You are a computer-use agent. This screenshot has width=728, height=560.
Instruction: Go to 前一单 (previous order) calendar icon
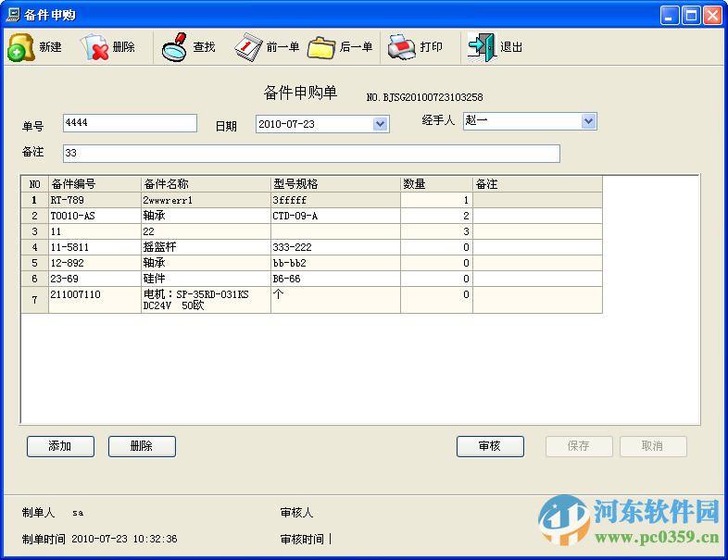tap(248, 47)
